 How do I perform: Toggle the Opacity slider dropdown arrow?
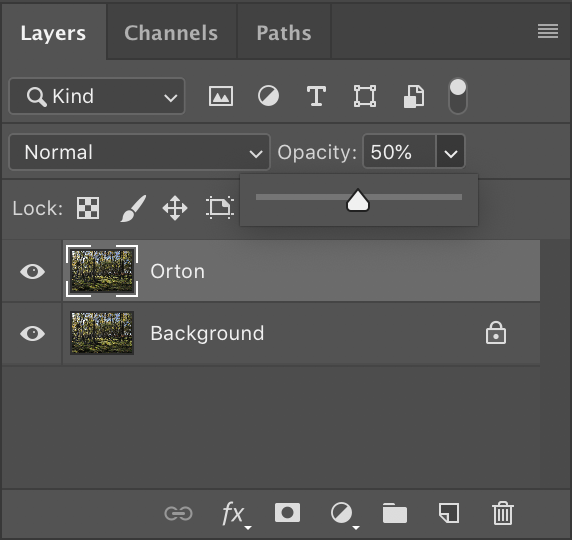(451, 152)
